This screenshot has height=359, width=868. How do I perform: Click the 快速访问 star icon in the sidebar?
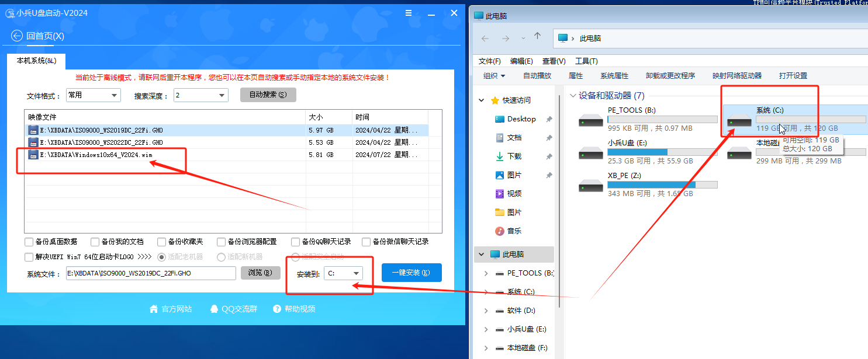[495, 100]
